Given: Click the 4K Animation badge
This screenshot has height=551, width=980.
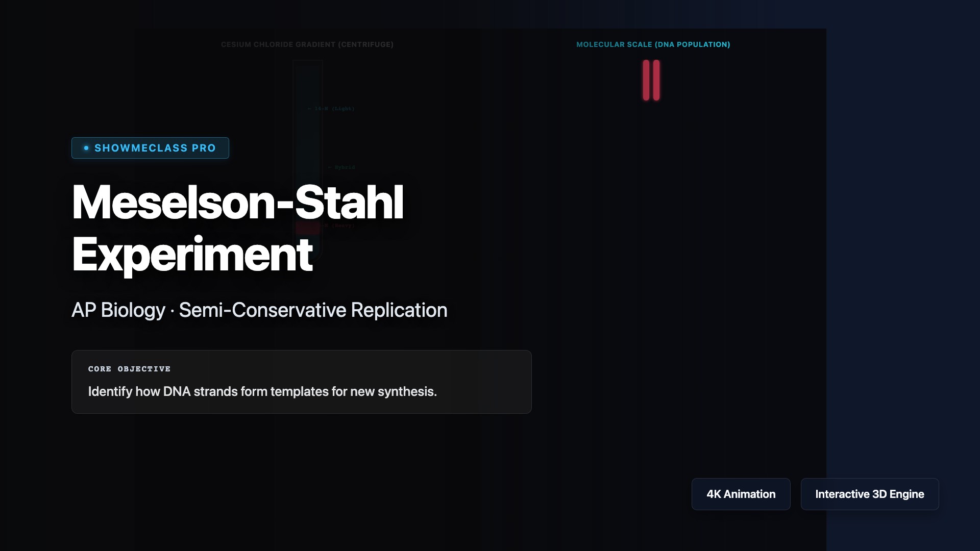Looking at the screenshot, I should 741,494.
